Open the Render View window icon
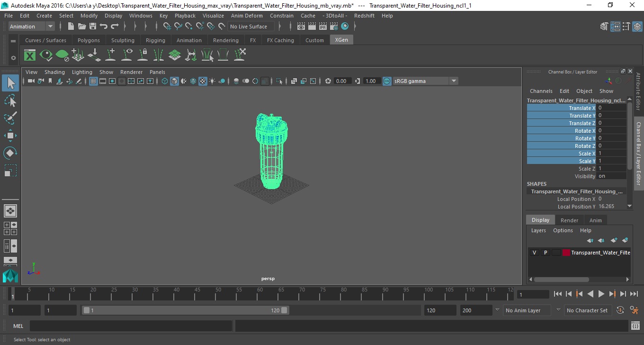644x345 pixels. click(x=301, y=27)
